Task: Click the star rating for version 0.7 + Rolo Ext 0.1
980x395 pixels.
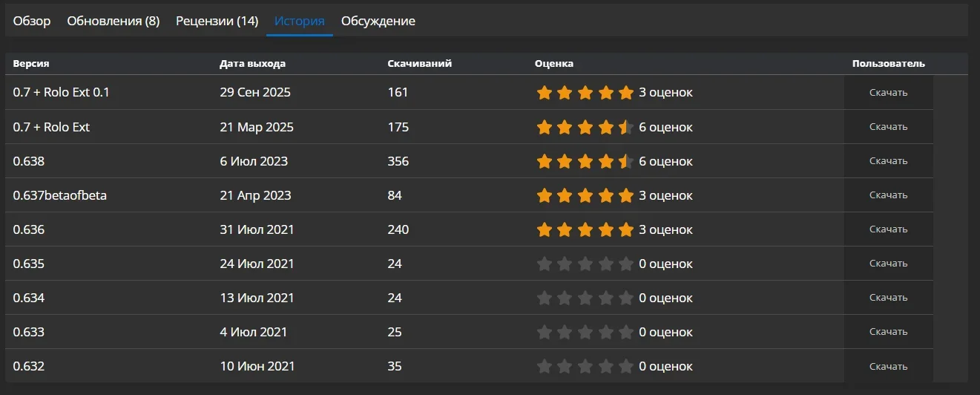Action: 585,93
